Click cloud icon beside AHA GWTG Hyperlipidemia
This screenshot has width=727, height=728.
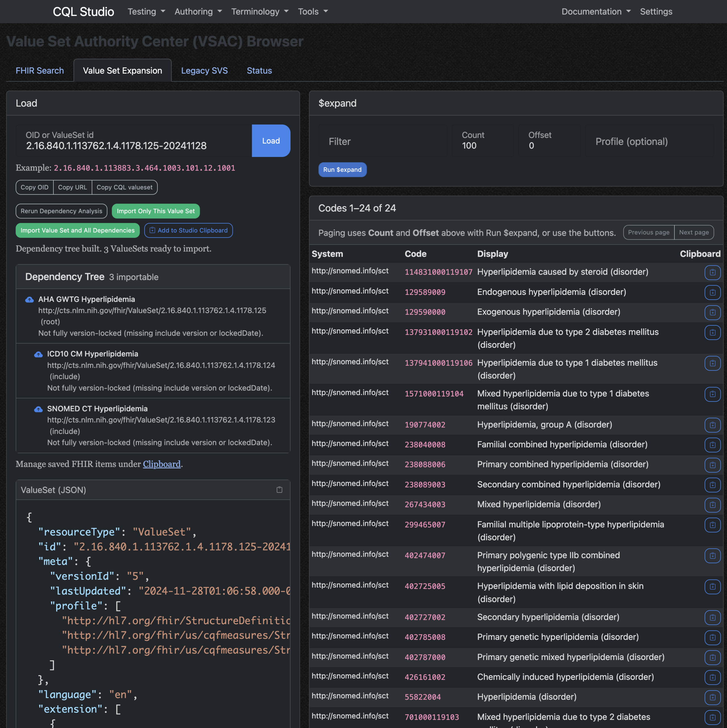coord(29,299)
